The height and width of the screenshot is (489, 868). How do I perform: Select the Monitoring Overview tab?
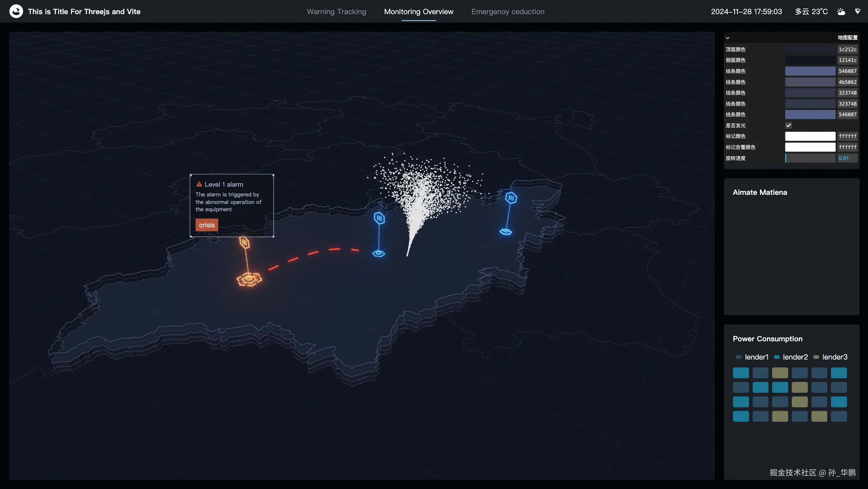(x=419, y=12)
